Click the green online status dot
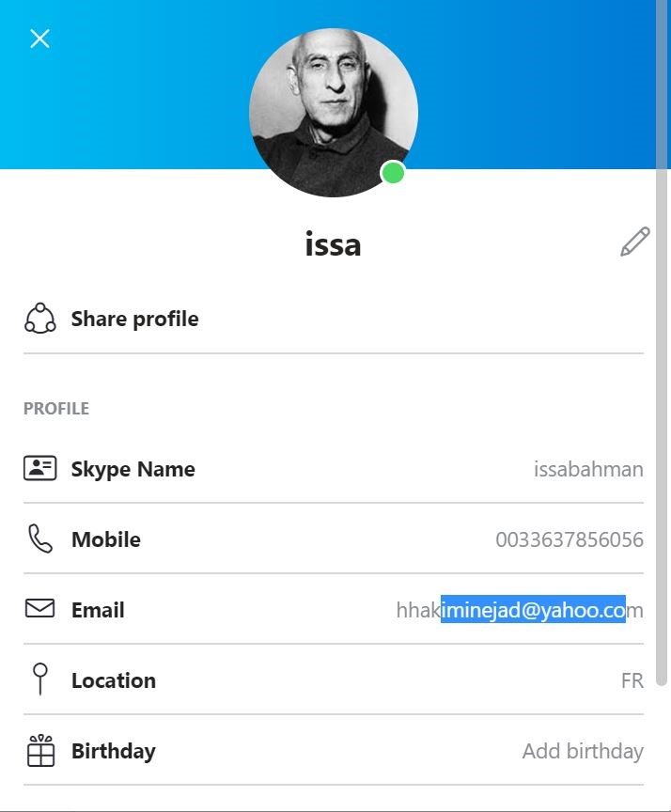 393,173
